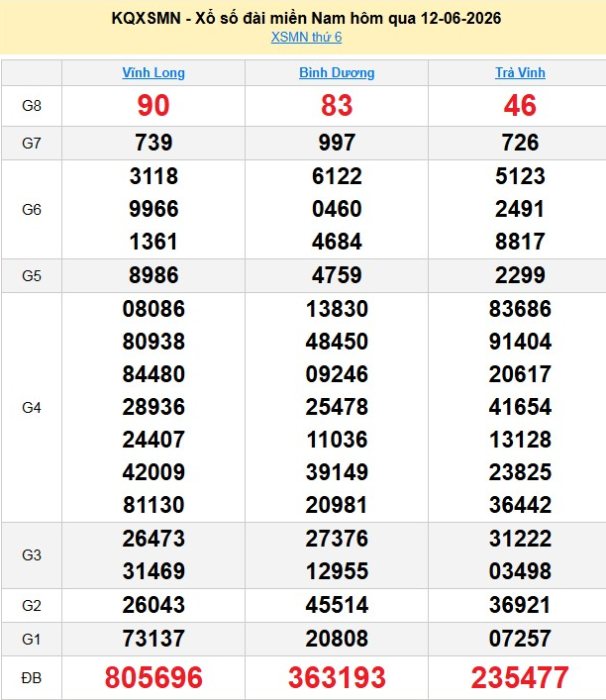The image size is (606, 700).
Task: Click the ĐB row label
Action: click(32, 678)
